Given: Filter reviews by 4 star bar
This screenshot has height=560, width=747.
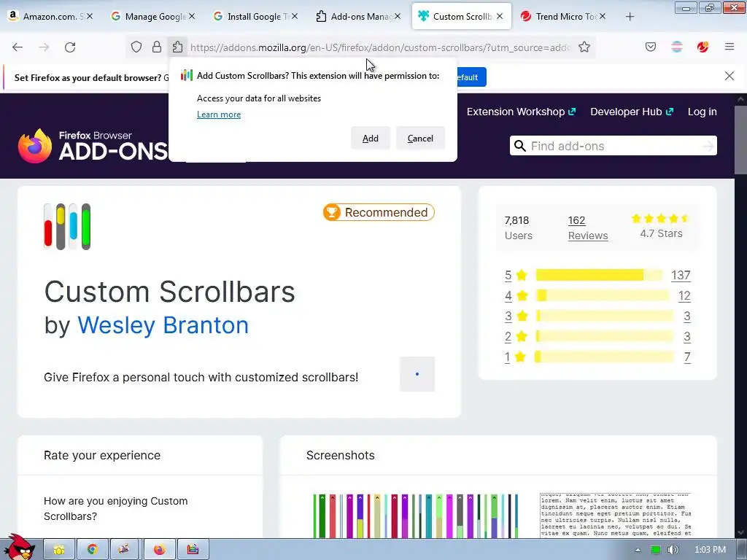Looking at the screenshot, I should pyautogui.click(x=602, y=295).
